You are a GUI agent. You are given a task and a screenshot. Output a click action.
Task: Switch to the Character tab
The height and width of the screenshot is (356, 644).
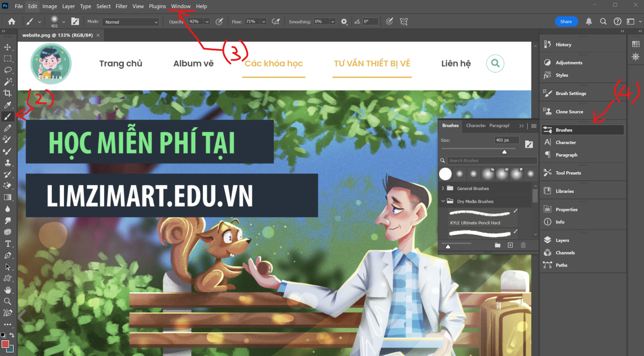pyautogui.click(x=475, y=126)
